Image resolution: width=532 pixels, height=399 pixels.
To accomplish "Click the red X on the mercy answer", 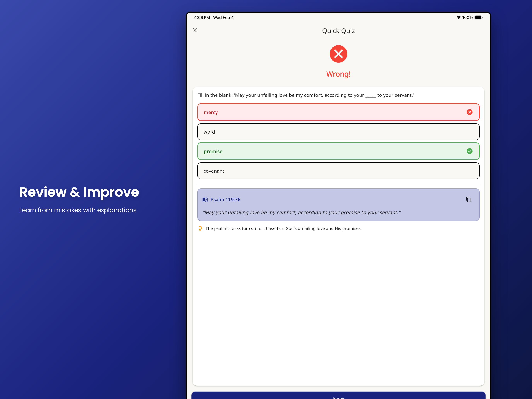I will pyautogui.click(x=470, y=112).
